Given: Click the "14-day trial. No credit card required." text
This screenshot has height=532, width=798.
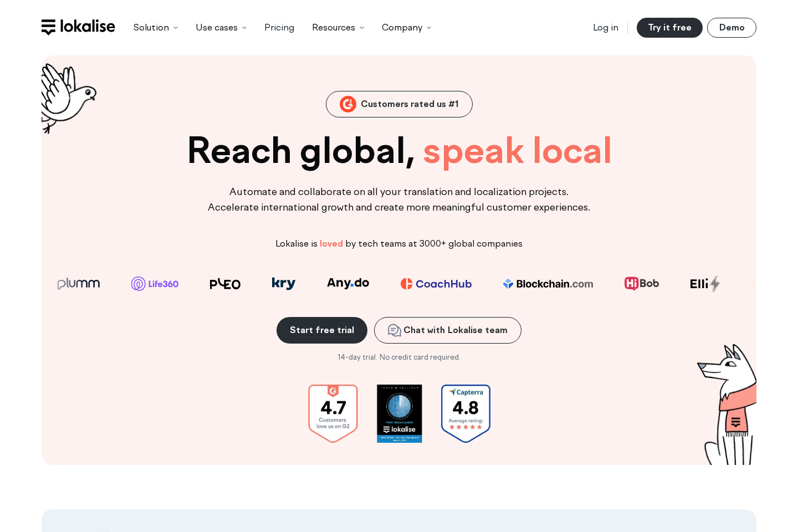Looking at the screenshot, I should (x=399, y=357).
